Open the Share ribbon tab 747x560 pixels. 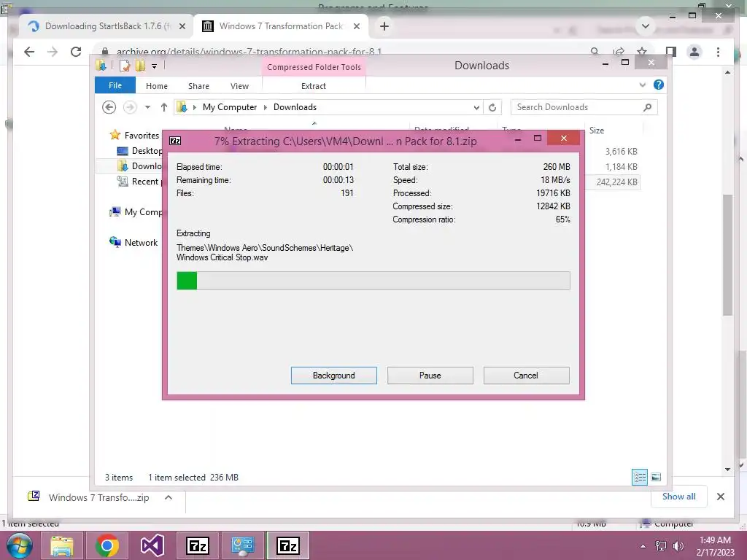(198, 86)
